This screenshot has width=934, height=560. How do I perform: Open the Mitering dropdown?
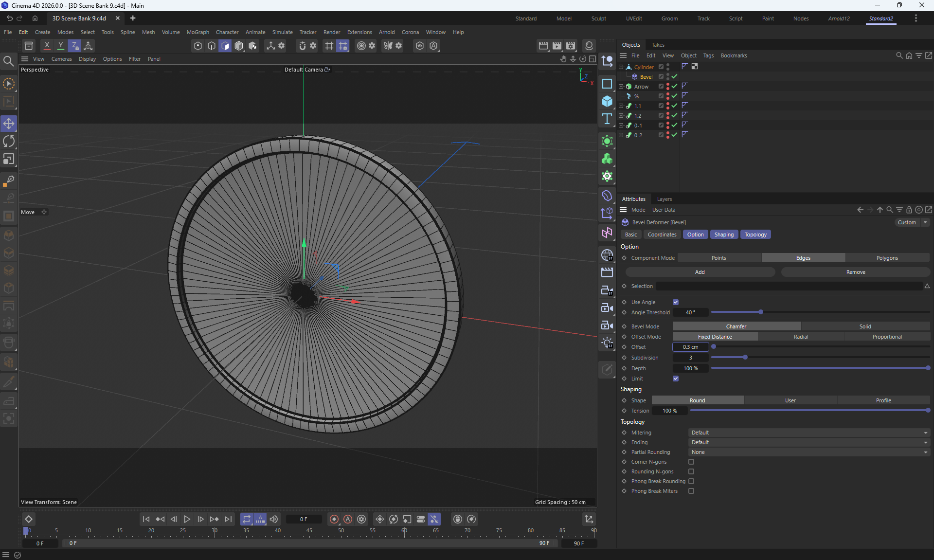tap(809, 433)
